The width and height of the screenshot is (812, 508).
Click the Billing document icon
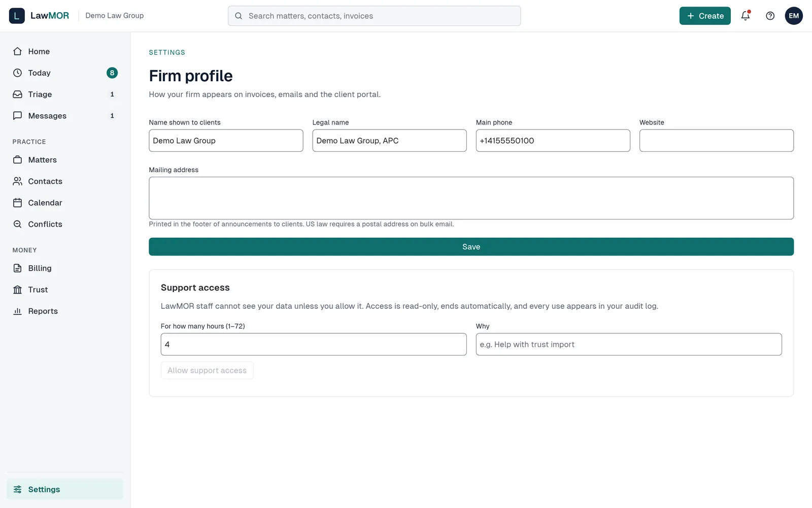[x=18, y=268]
